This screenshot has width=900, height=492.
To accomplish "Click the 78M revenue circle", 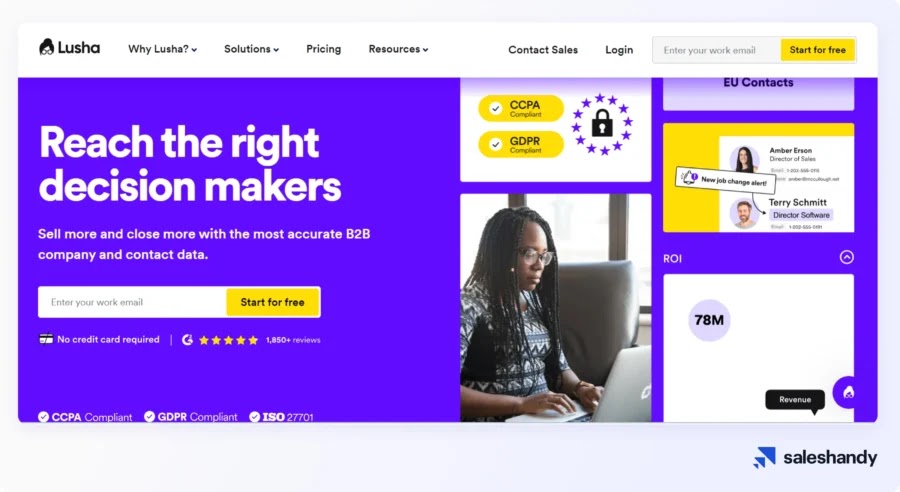I will coord(709,320).
